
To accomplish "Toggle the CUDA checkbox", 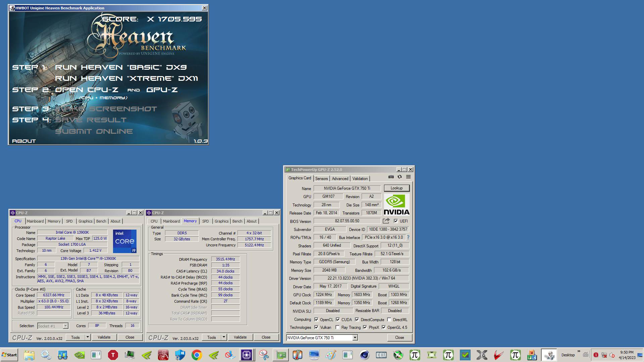I will coord(338,319).
